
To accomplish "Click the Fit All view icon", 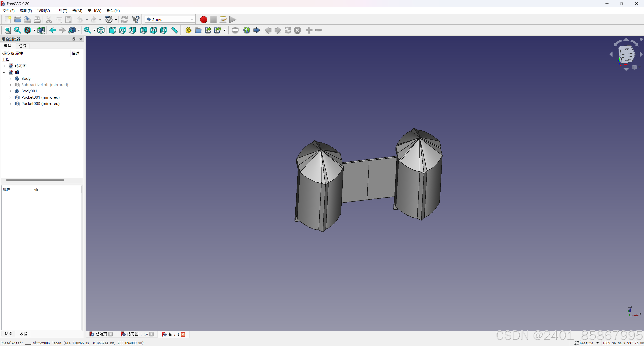I will coord(8,30).
